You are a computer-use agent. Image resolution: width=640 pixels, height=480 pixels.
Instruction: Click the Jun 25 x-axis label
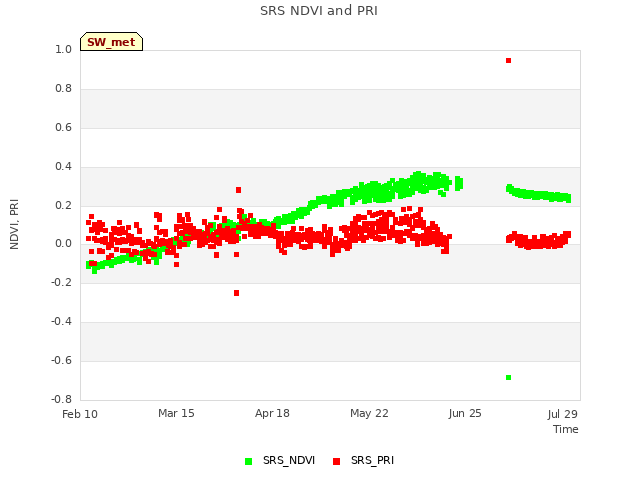pos(465,413)
